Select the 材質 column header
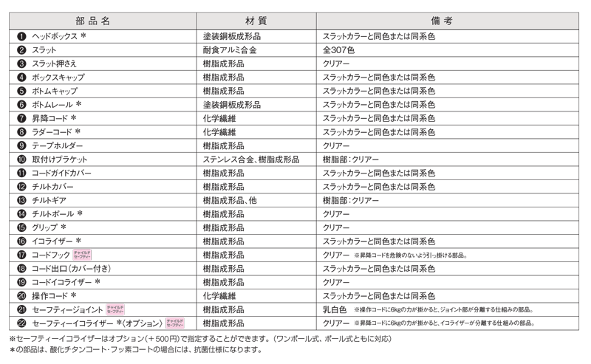This screenshot has height=364, width=591. (256, 21)
